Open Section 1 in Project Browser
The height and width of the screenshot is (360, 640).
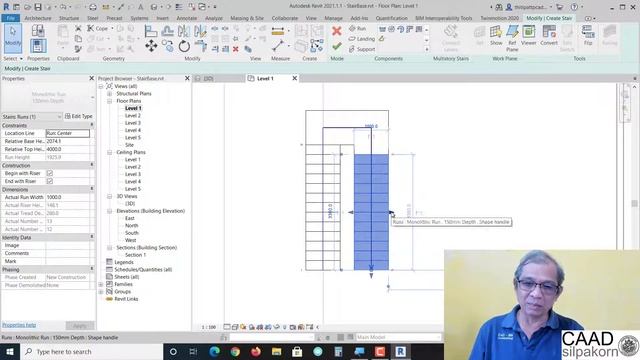click(x=135, y=255)
